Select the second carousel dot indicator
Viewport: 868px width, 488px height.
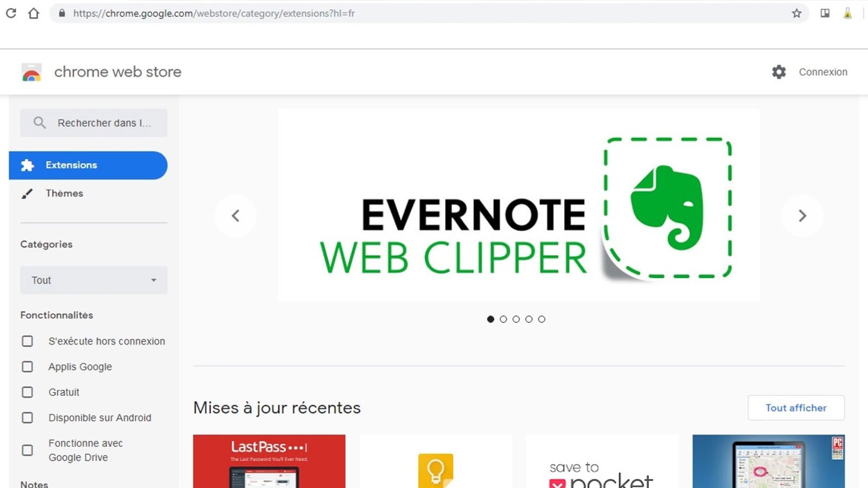pos(503,319)
